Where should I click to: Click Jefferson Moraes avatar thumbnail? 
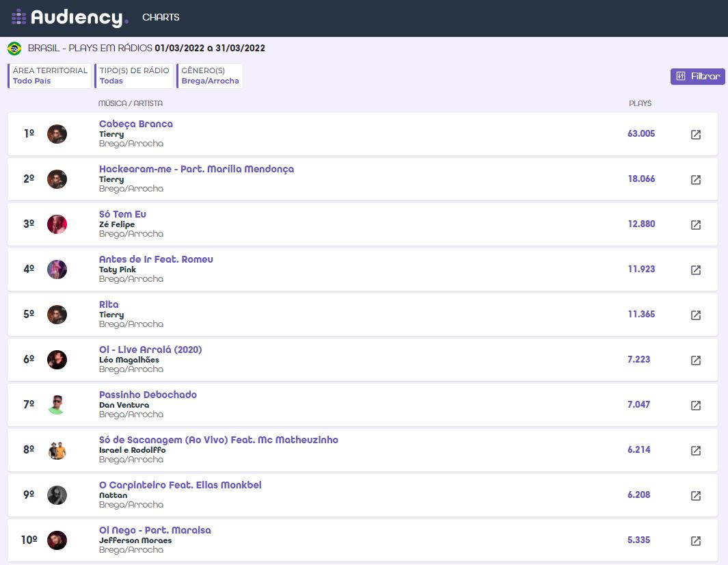[x=57, y=540]
